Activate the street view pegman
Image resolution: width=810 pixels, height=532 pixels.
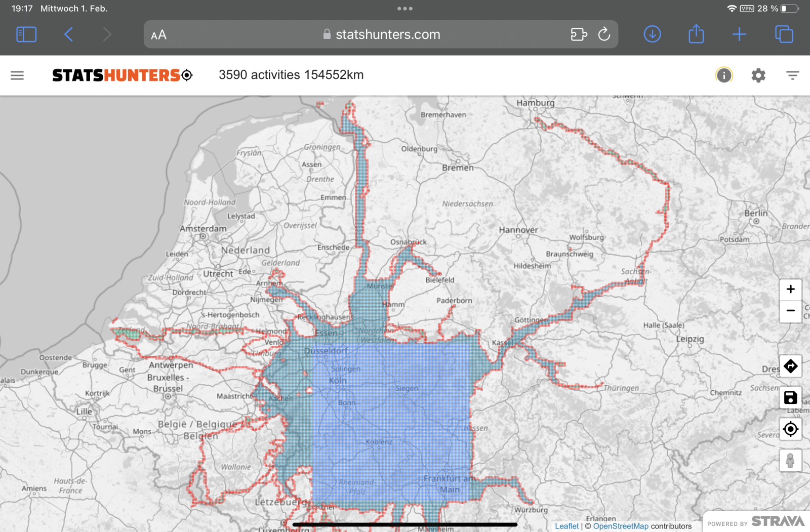[x=790, y=461]
